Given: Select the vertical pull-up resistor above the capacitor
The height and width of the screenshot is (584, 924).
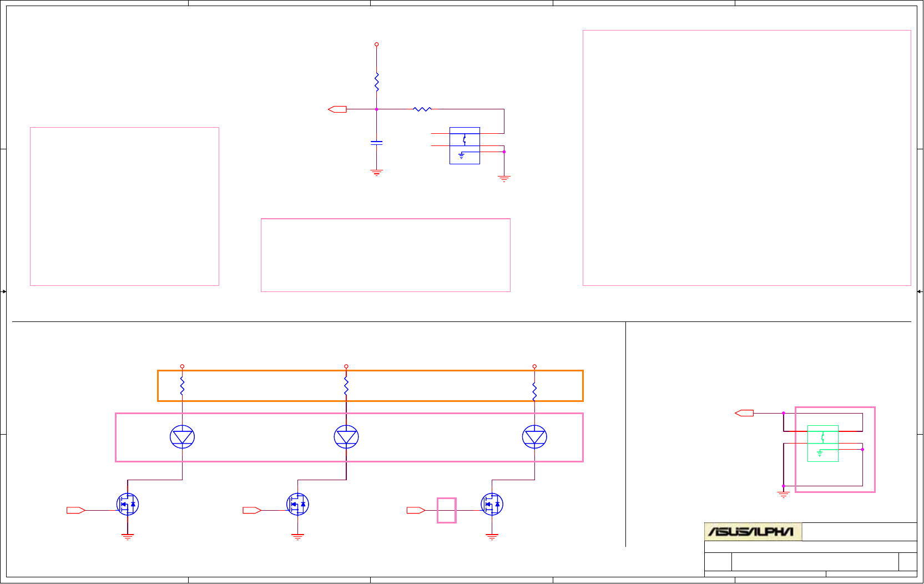Looking at the screenshot, I should [377, 82].
